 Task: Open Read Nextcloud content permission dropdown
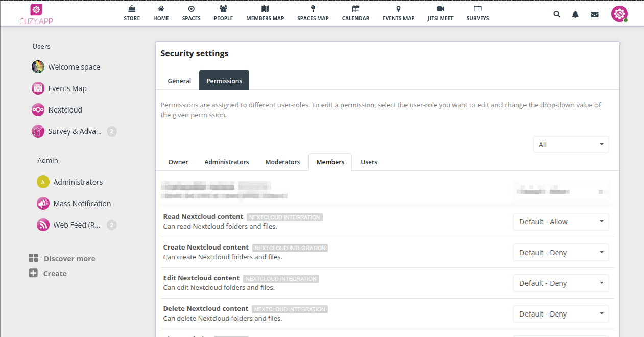pyautogui.click(x=561, y=222)
